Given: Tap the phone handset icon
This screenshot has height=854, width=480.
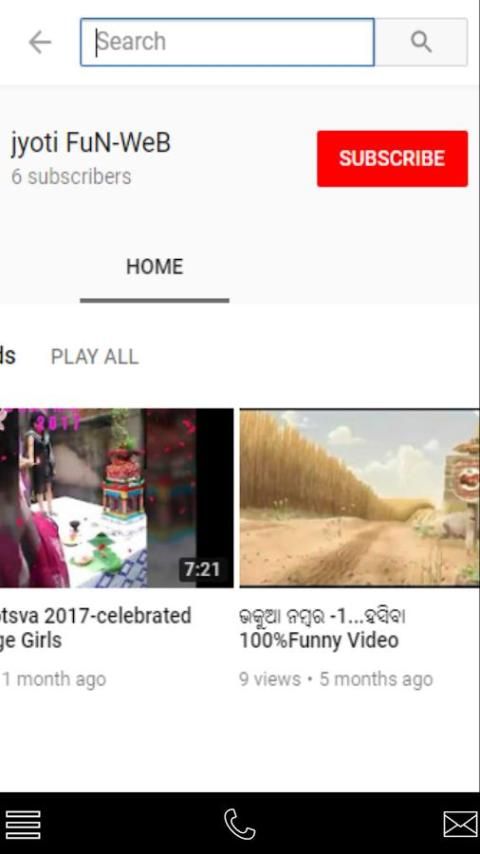Looking at the screenshot, I should pyautogui.click(x=240, y=824).
